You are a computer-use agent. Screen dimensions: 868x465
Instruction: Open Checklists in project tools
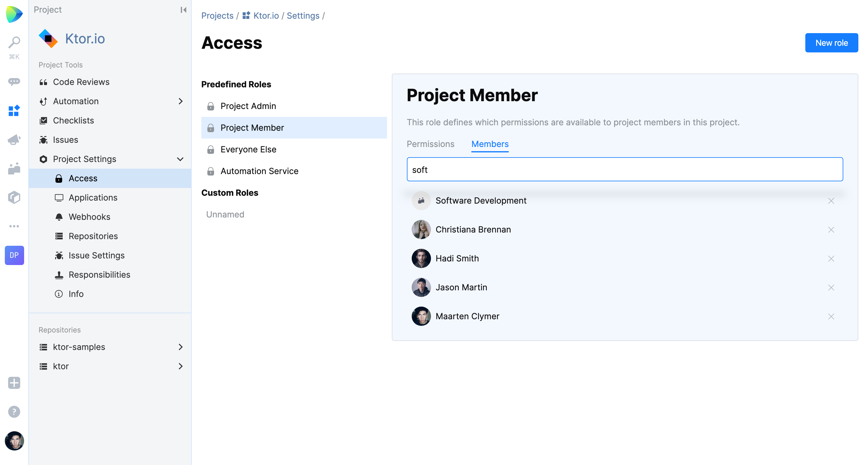pos(74,120)
